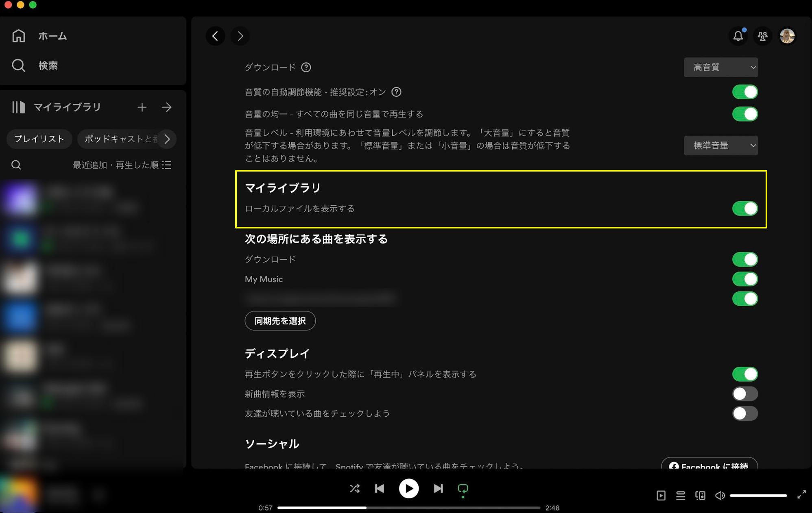Navigate back with the left chevron button

[x=215, y=36]
